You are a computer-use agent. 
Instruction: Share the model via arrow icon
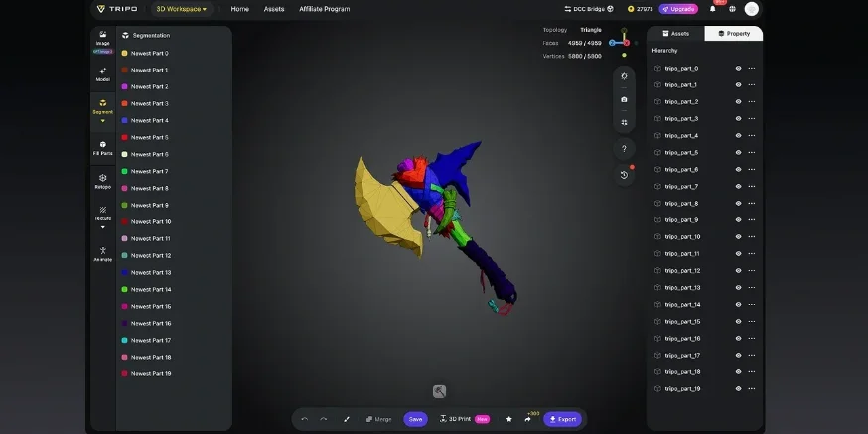[528, 419]
